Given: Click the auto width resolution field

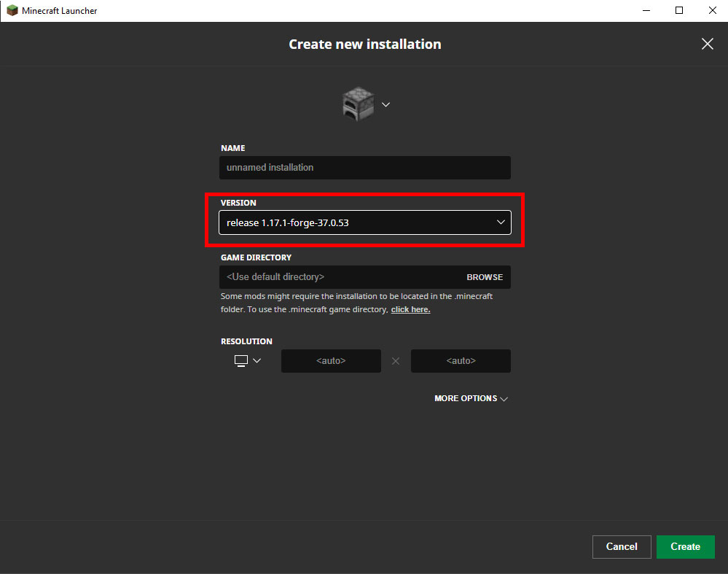Looking at the screenshot, I should (x=331, y=360).
